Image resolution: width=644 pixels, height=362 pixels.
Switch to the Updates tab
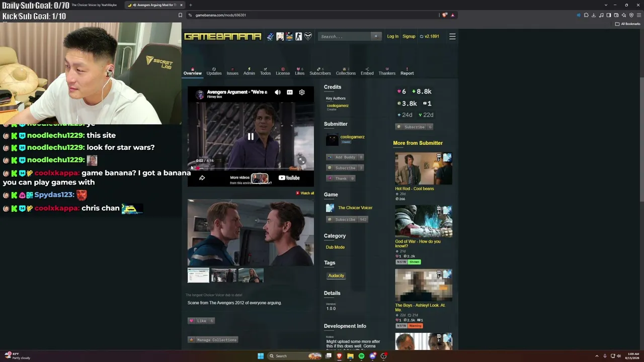[214, 71]
